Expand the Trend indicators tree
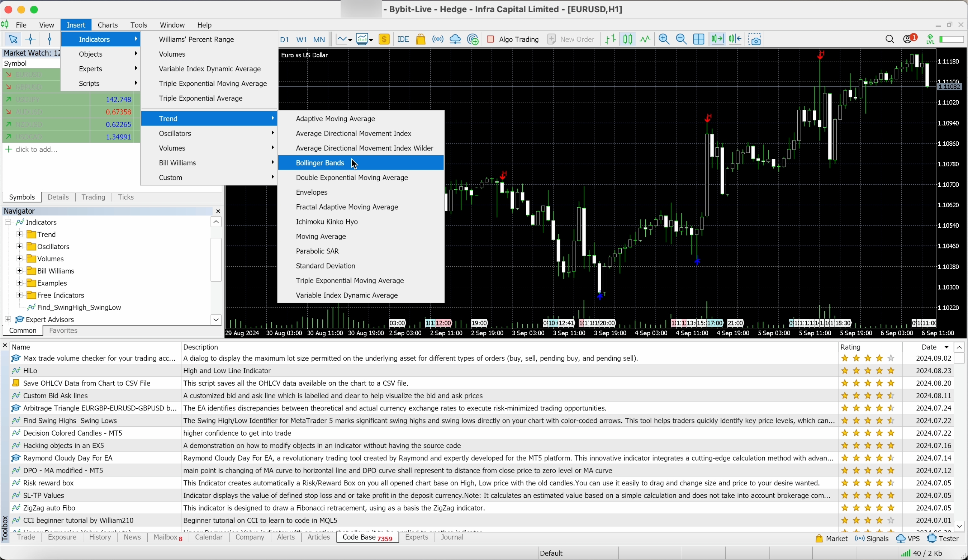The width and height of the screenshot is (968, 560). click(x=19, y=234)
